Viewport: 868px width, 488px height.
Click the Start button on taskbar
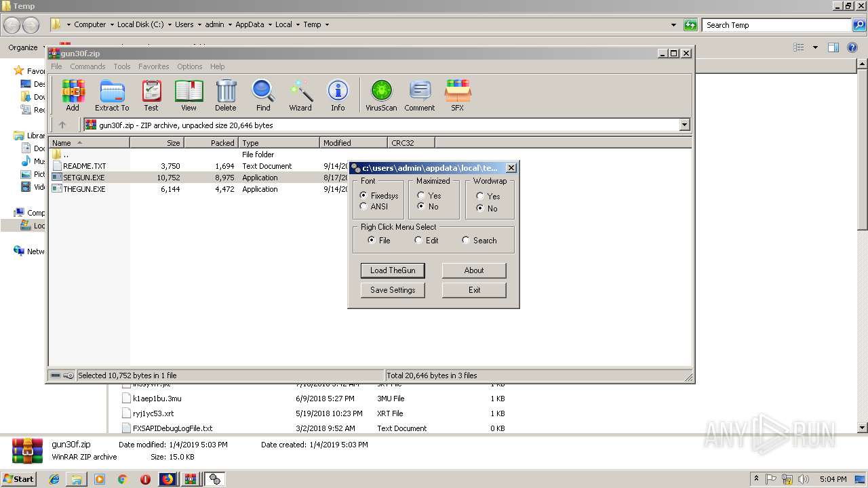[18, 479]
